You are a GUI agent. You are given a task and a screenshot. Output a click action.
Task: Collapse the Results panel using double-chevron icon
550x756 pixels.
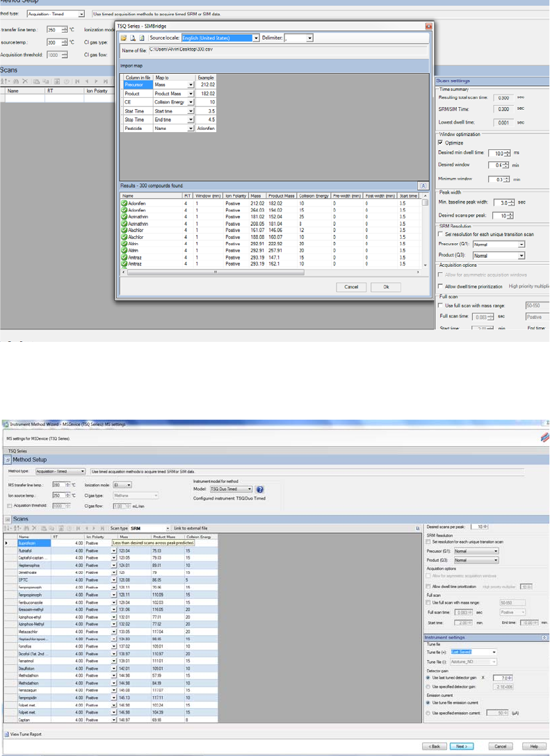click(423, 186)
